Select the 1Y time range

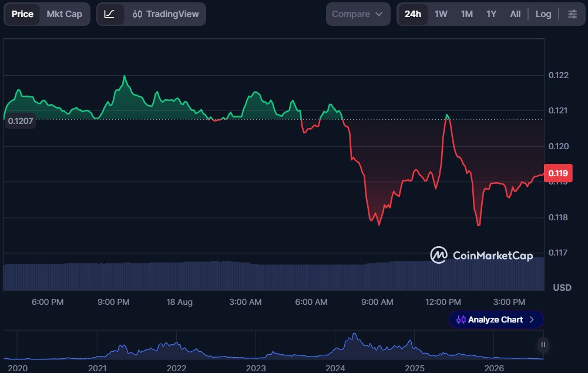491,14
